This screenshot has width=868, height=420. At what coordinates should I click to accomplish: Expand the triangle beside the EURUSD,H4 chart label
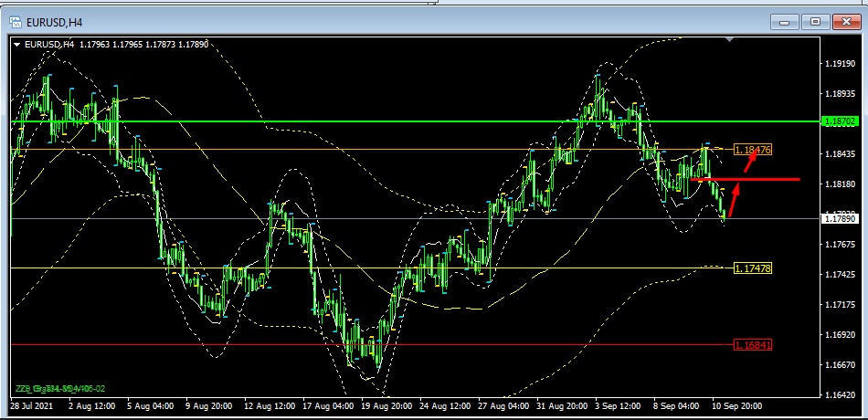click(17, 43)
